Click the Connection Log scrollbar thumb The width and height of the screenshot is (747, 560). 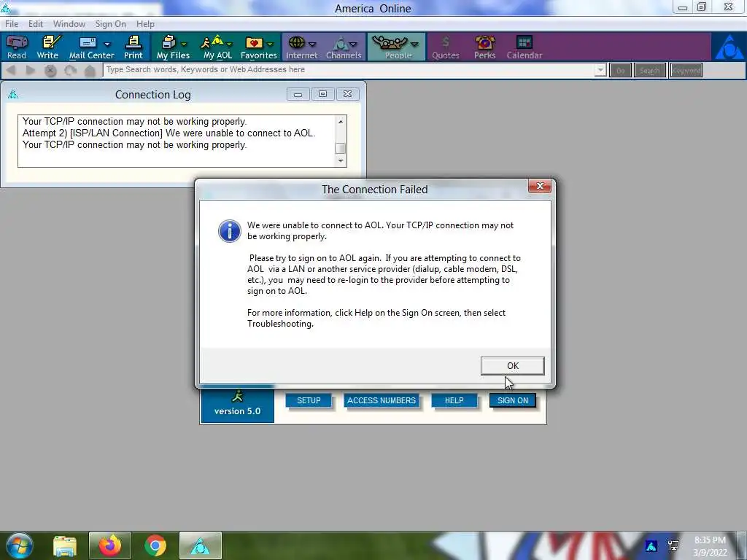point(340,148)
